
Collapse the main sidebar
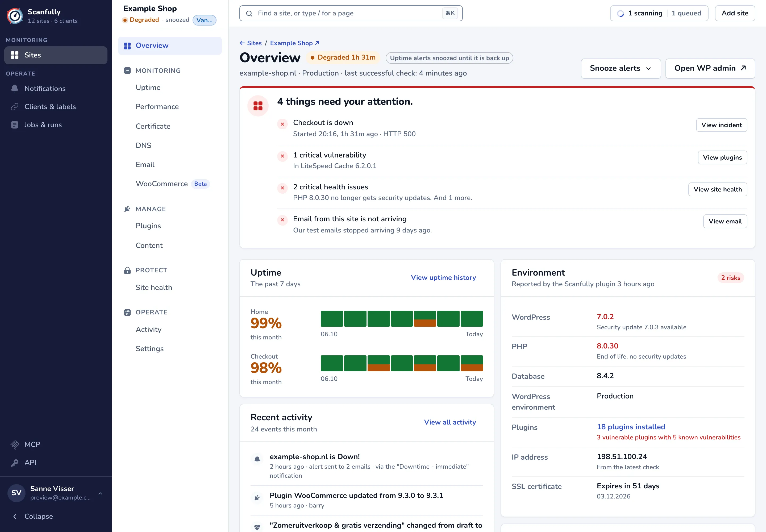click(x=56, y=516)
